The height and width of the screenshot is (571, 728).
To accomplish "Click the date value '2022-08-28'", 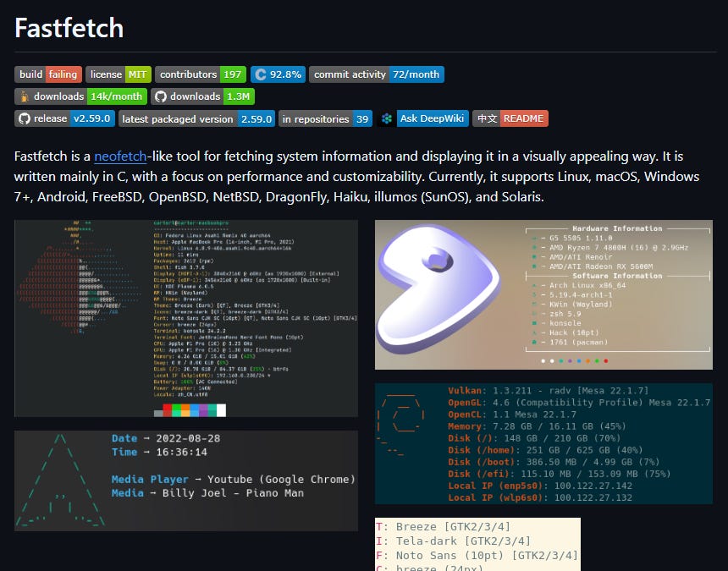I will point(188,438).
